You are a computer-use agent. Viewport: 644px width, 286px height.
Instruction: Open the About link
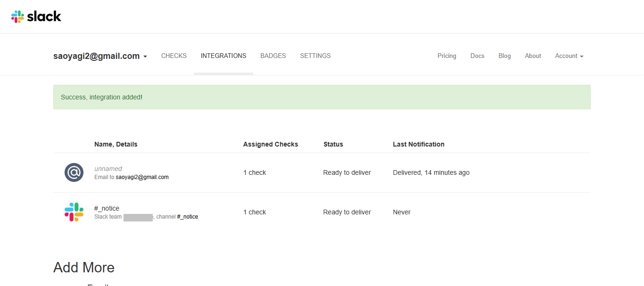coord(533,56)
